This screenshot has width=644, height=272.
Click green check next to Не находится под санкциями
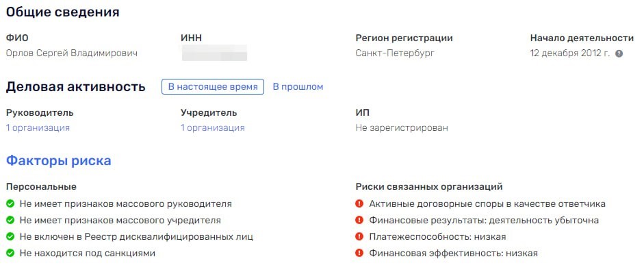click(10, 253)
